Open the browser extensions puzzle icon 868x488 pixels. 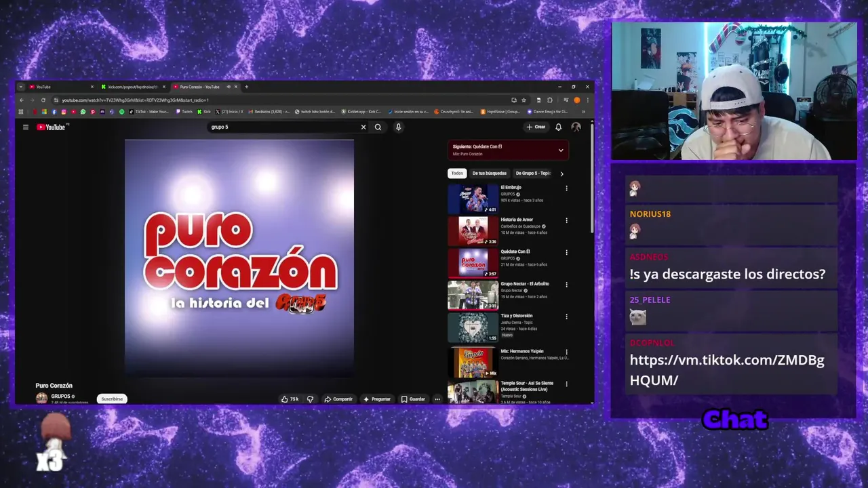pos(549,100)
